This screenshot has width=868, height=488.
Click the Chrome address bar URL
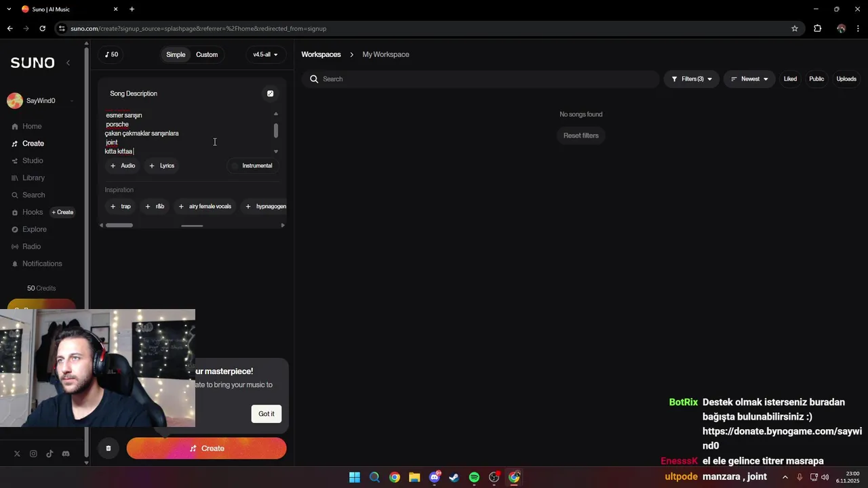[x=198, y=28]
